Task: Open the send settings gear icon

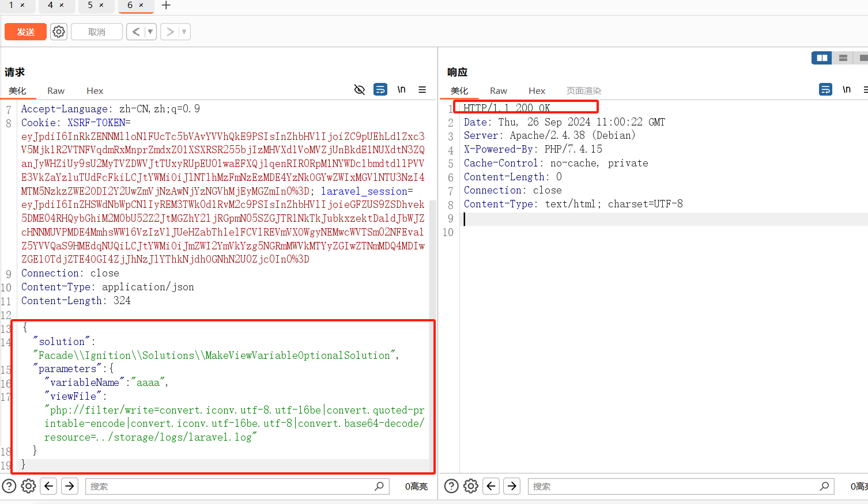Action: point(59,32)
